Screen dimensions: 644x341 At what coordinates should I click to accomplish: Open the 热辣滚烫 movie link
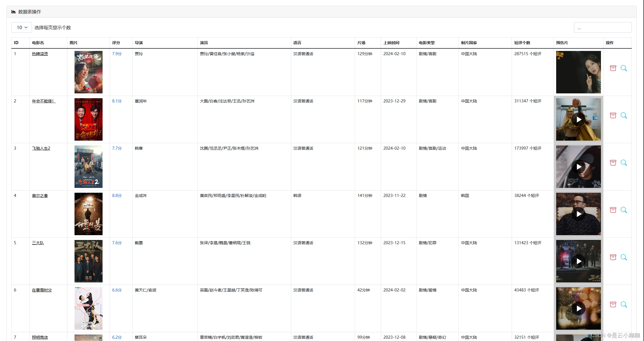point(40,54)
